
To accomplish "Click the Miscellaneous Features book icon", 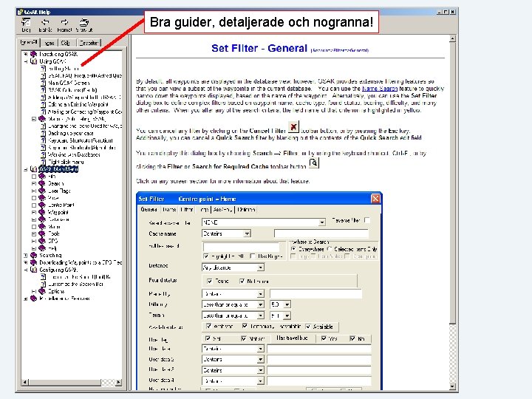I will tap(33, 299).
